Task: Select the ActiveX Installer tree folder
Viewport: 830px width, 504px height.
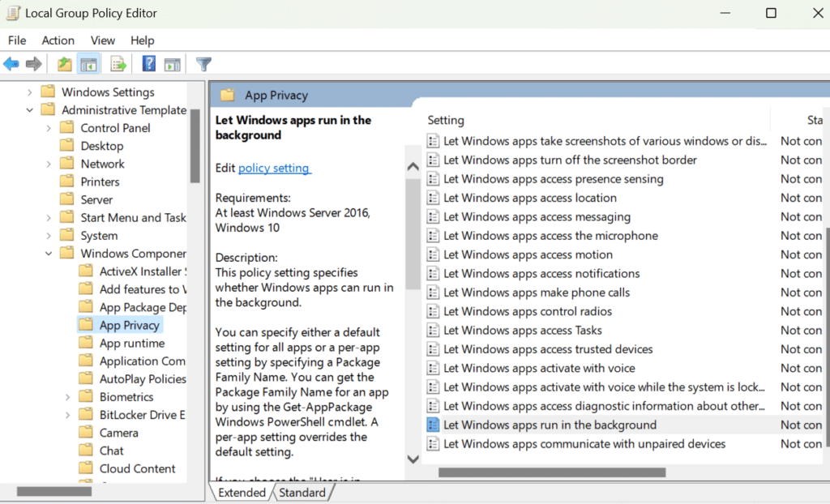Action: pos(143,271)
